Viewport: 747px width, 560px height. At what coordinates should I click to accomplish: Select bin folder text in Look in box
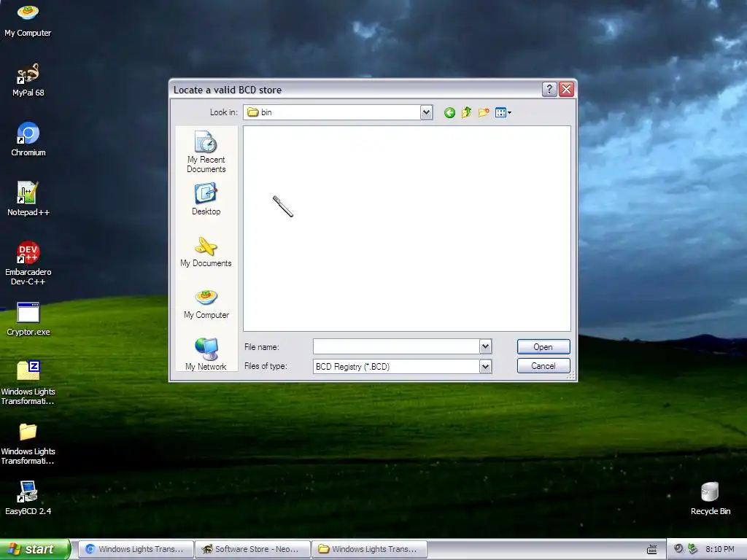coord(266,112)
